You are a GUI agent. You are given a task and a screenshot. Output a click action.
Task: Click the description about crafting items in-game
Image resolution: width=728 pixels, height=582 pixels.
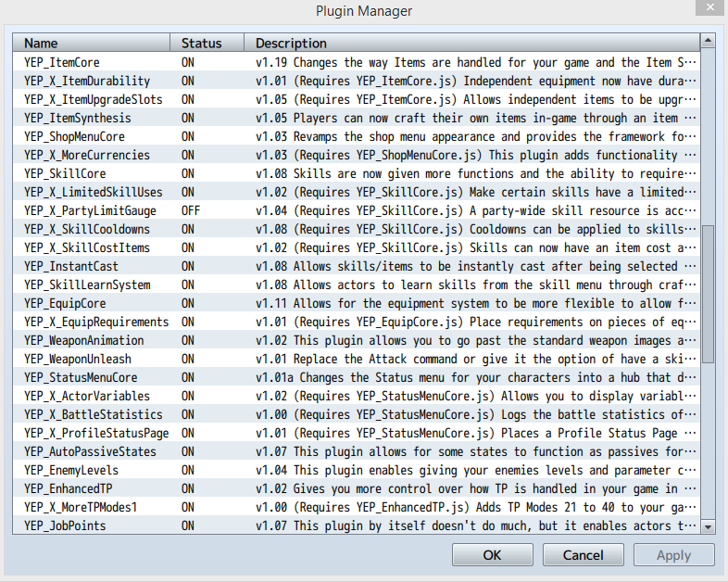pyautogui.click(x=476, y=118)
